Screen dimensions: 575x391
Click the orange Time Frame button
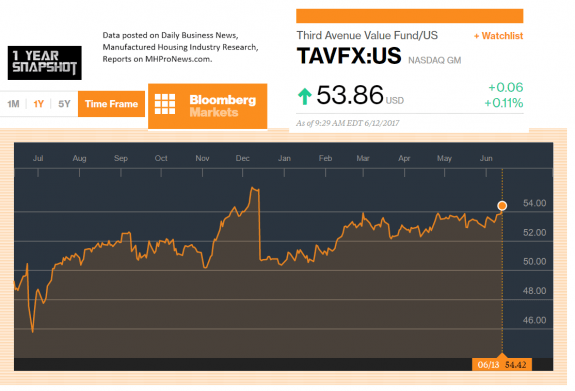111,104
